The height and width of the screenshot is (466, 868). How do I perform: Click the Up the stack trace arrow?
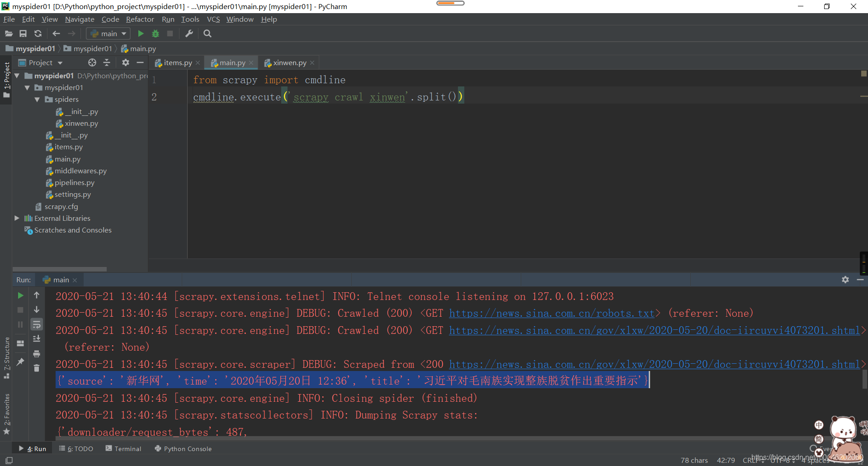point(37,295)
